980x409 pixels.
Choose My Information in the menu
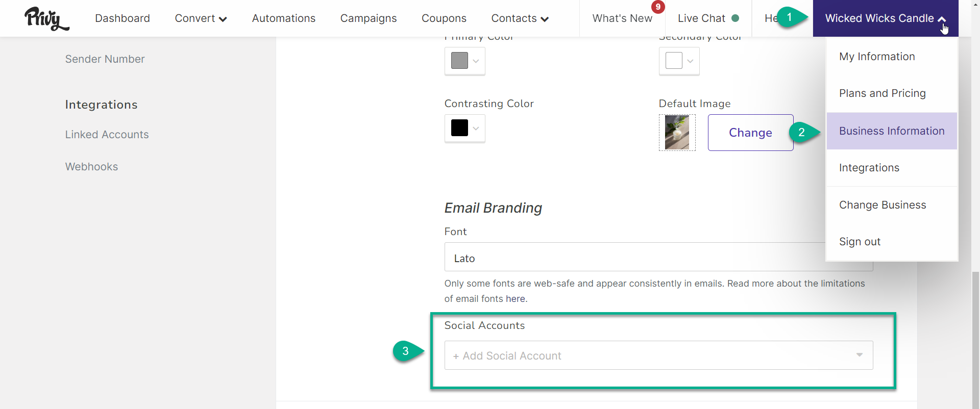[x=877, y=57]
